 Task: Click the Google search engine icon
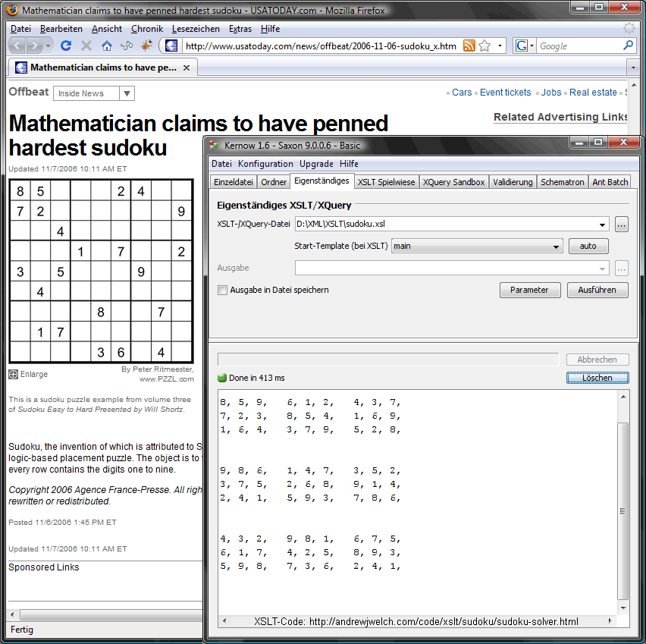point(521,46)
